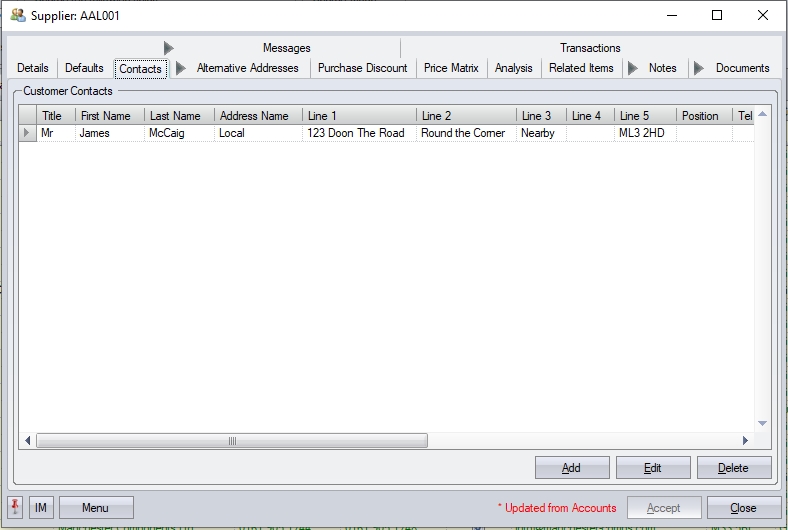Click the vertical scrollbar down arrow
The image size is (788, 530).
tap(762, 423)
